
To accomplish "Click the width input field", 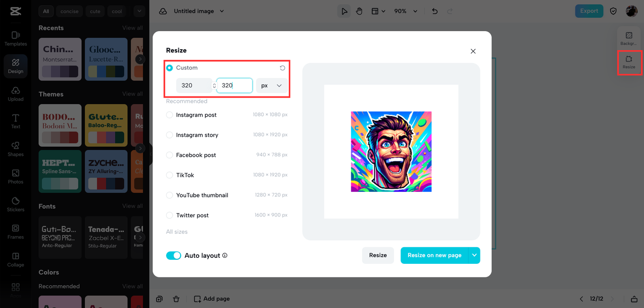I will [194, 85].
